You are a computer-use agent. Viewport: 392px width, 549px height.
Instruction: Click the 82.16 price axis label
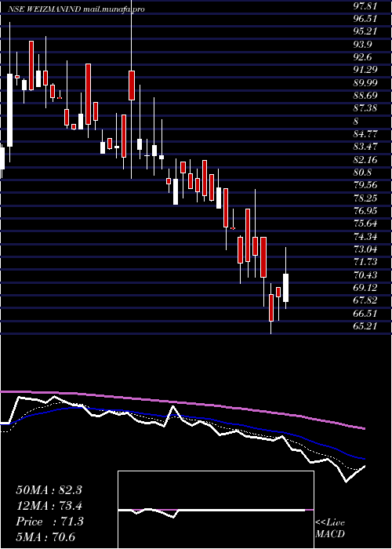[x=365, y=160]
